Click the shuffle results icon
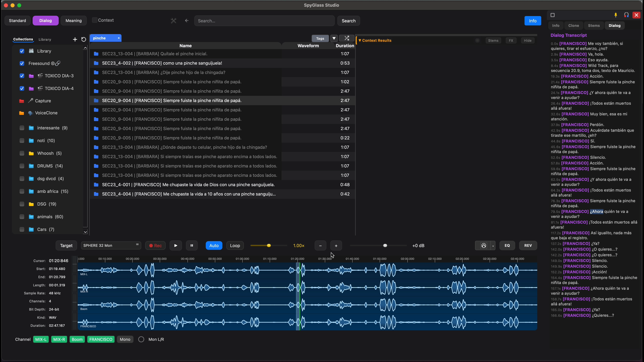Screen dimensions: 644x362 pos(346,38)
